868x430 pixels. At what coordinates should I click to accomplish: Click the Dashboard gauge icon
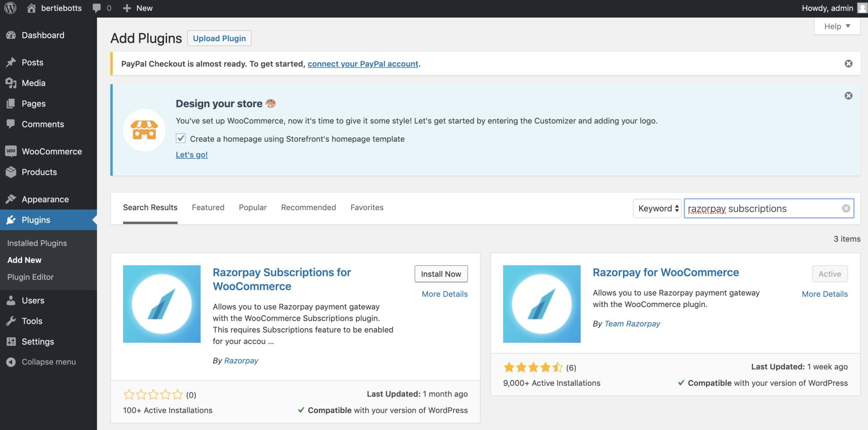[x=11, y=35]
